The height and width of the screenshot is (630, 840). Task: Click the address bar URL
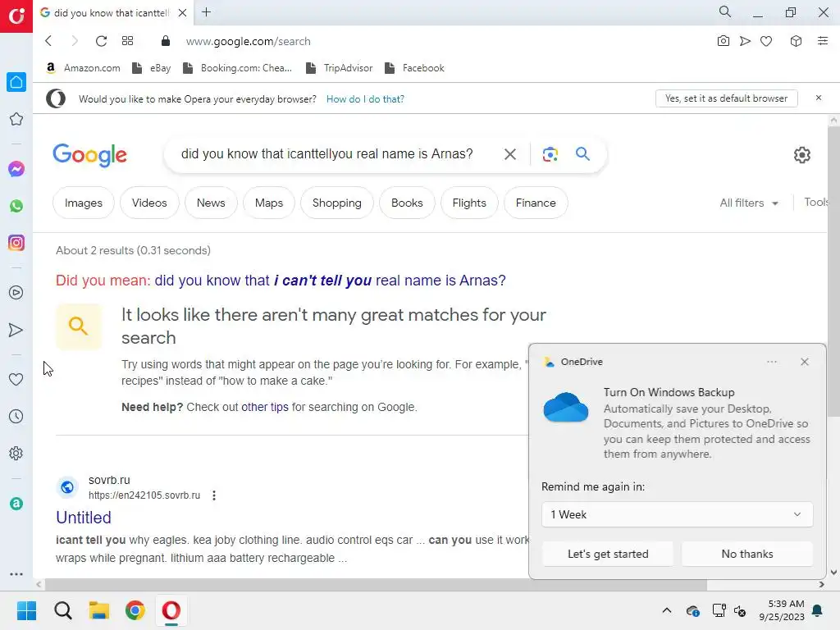pos(248,41)
